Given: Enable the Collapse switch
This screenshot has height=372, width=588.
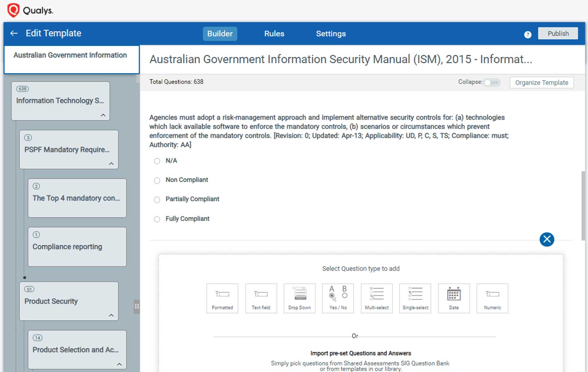Looking at the screenshot, I should click(492, 82).
